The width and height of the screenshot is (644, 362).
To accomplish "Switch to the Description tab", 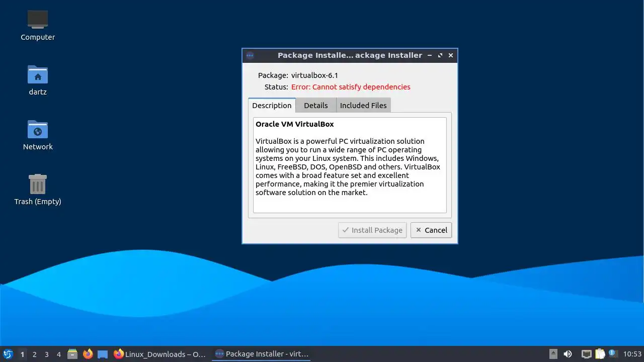I will [272, 105].
